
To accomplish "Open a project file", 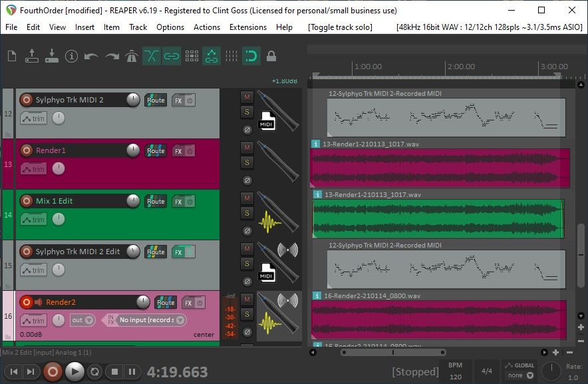I will click(x=31, y=56).
